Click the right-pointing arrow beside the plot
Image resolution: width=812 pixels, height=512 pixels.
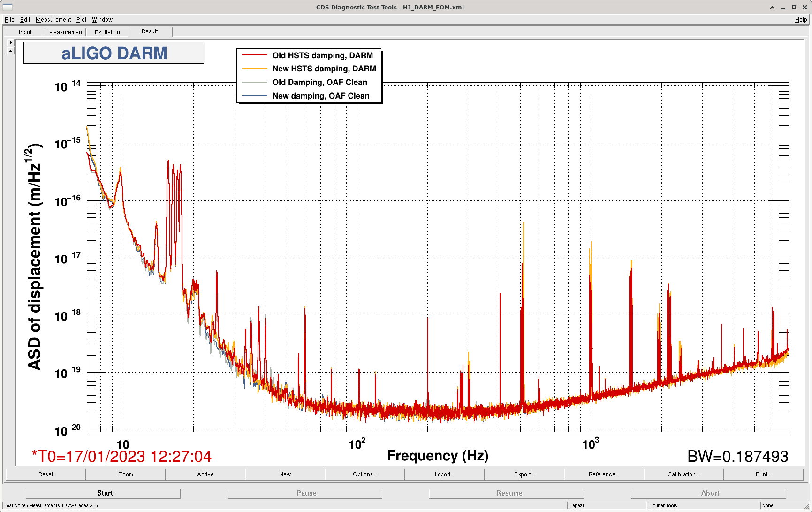coord(11,42)
